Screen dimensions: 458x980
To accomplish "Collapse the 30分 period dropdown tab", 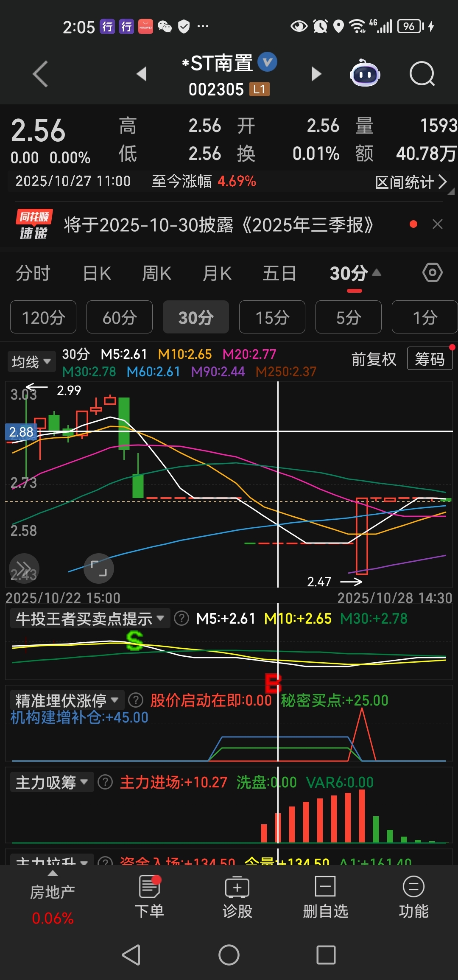I will click(355, 273).
